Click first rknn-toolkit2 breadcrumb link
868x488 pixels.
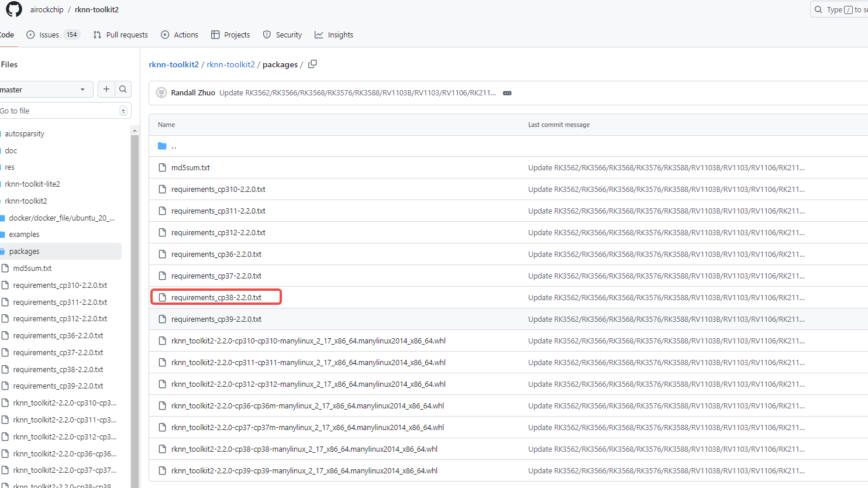174,64
